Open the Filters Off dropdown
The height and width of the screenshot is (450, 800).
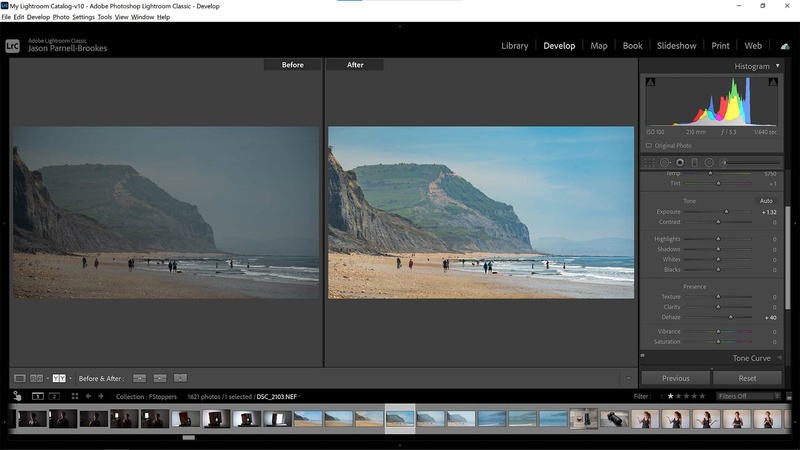pyautogui.click(x=748, y=396)
